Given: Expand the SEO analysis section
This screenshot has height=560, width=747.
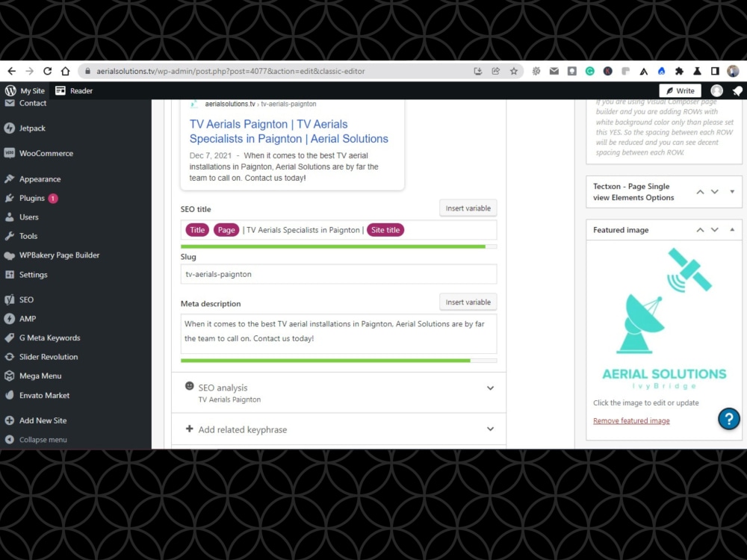Looking at the screenshot, I should [x=338, y=393].
